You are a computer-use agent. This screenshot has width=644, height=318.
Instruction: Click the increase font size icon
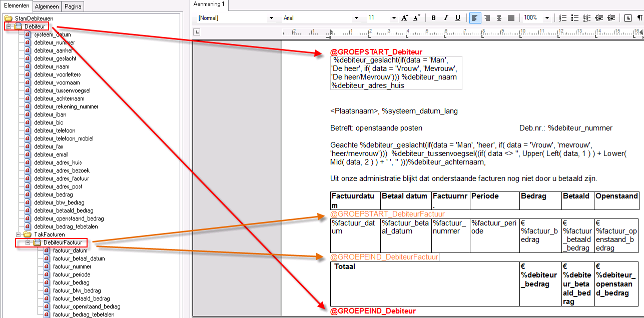[x=405, y=18]
